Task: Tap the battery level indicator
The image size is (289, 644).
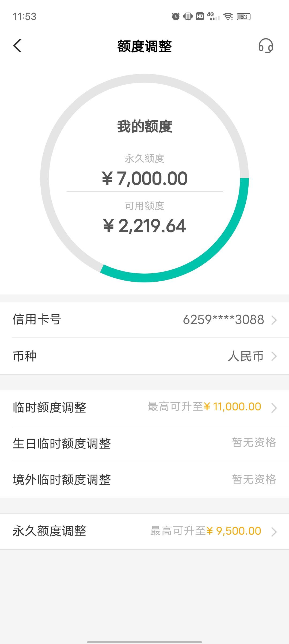Action: [x=244, y=17]
